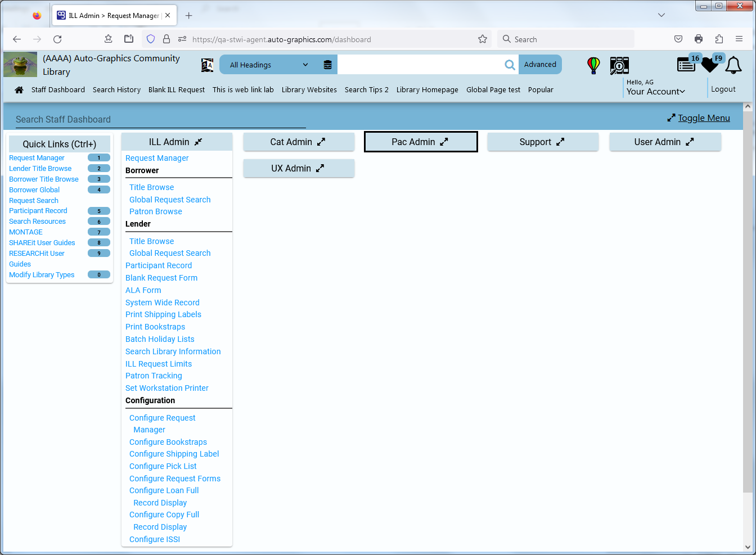This screenshot has height=555, width=756.
Task: Open the Popular menu item
Action: [x=541, y=90]
